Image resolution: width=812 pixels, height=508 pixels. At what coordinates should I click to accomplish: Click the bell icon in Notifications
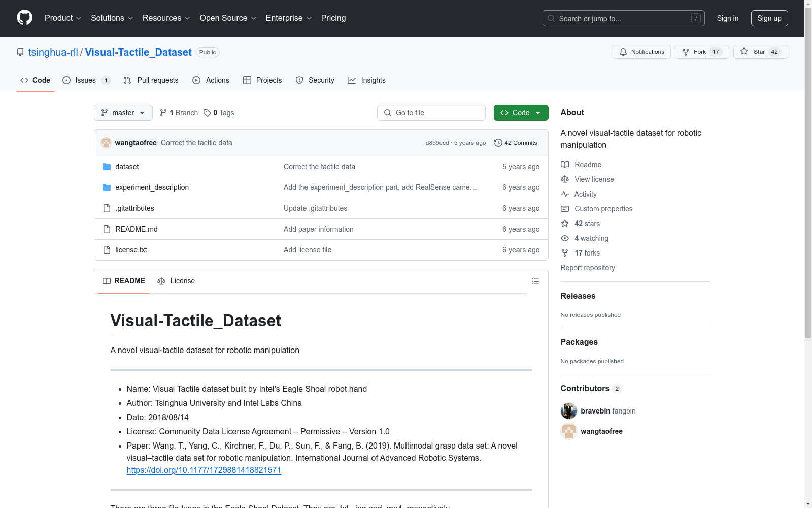point(623,52)
